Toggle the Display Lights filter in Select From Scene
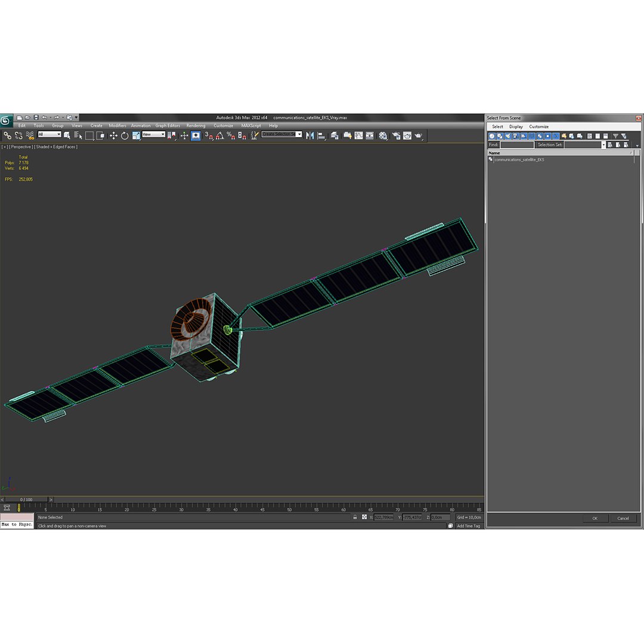Screen dimensions: 644x644 click(508, 136)
